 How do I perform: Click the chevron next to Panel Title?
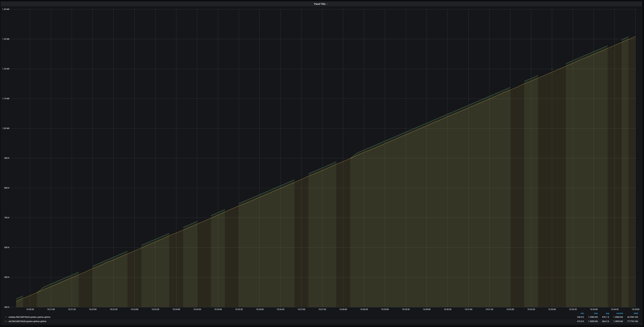coord(327,4)
